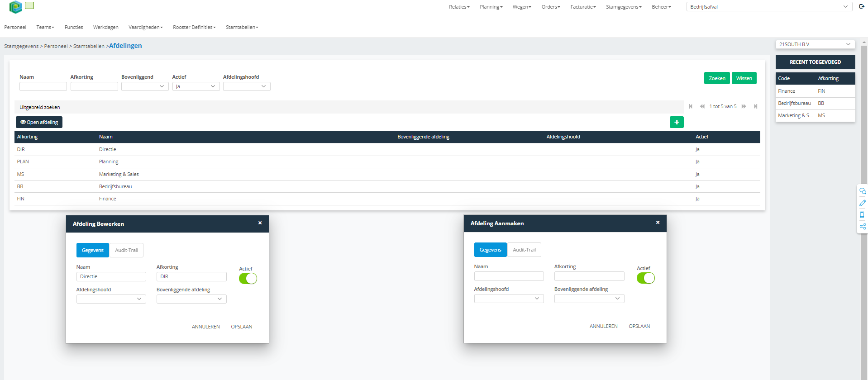Open the Personeel submenu item
Screen dimensions: 868x380
(15, 27)
